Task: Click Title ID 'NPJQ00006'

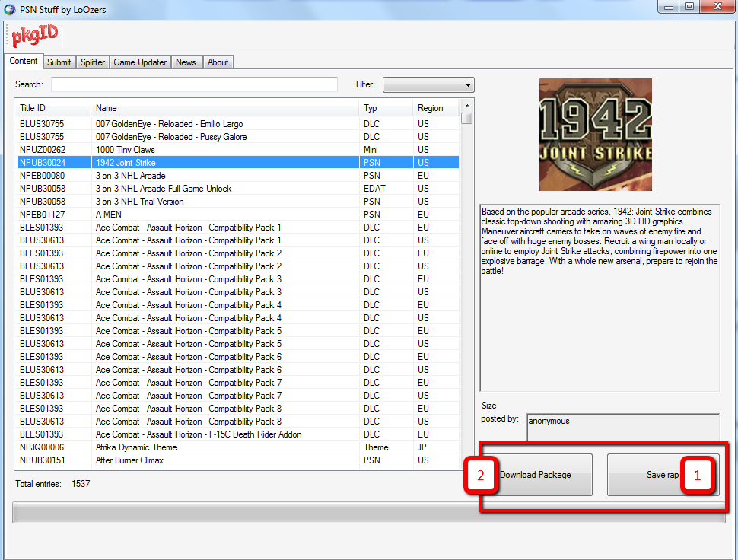Action: point(42,447)
